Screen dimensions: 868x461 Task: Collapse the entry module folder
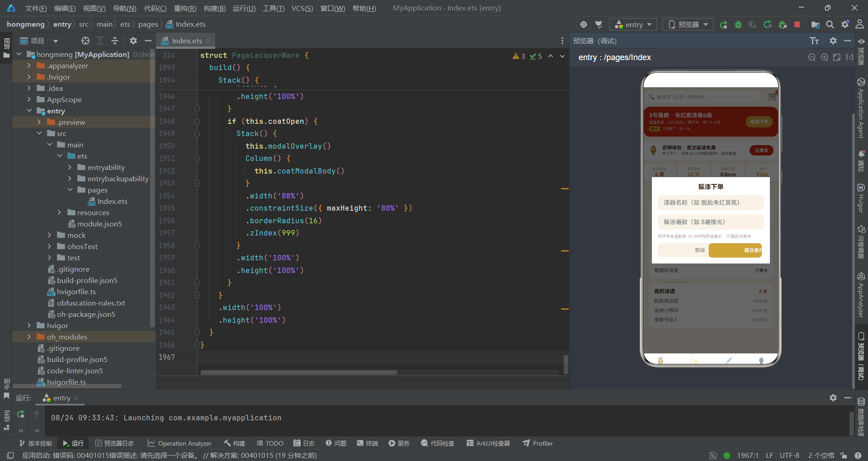click(x=29, y=111)
